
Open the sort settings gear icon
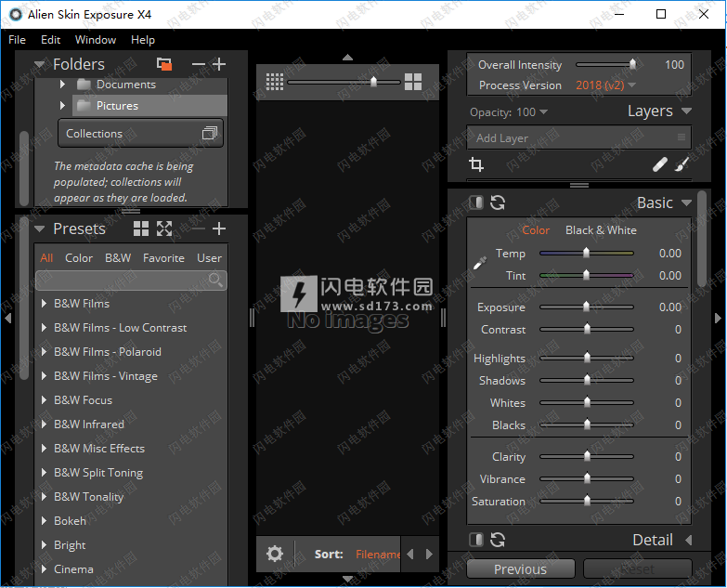tap(275, 554)
